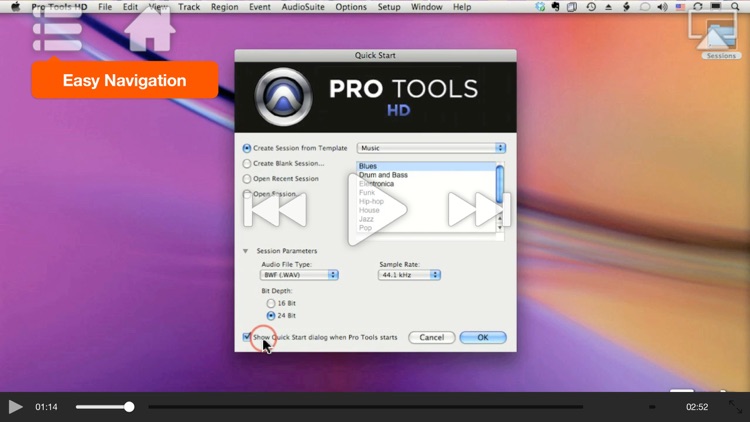Select the Drum and Bass template
Screen dimensions: 750x422
pos(427,175)
